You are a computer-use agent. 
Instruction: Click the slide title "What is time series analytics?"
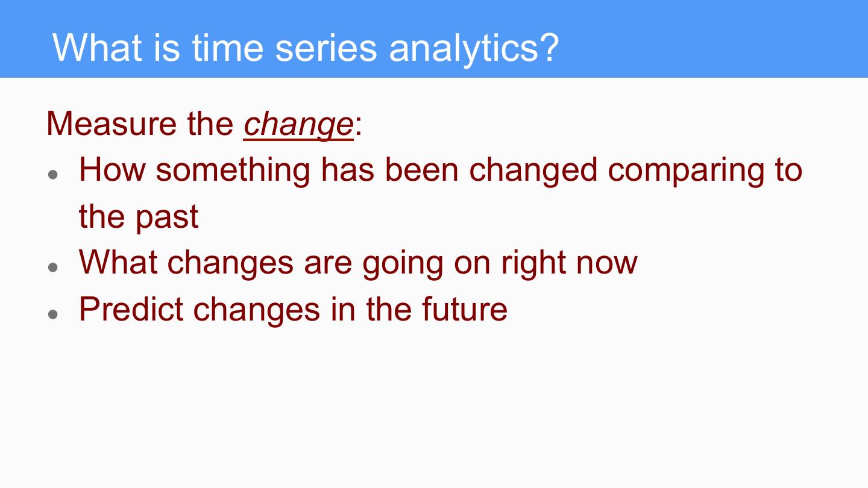click(x=306, y=47)
